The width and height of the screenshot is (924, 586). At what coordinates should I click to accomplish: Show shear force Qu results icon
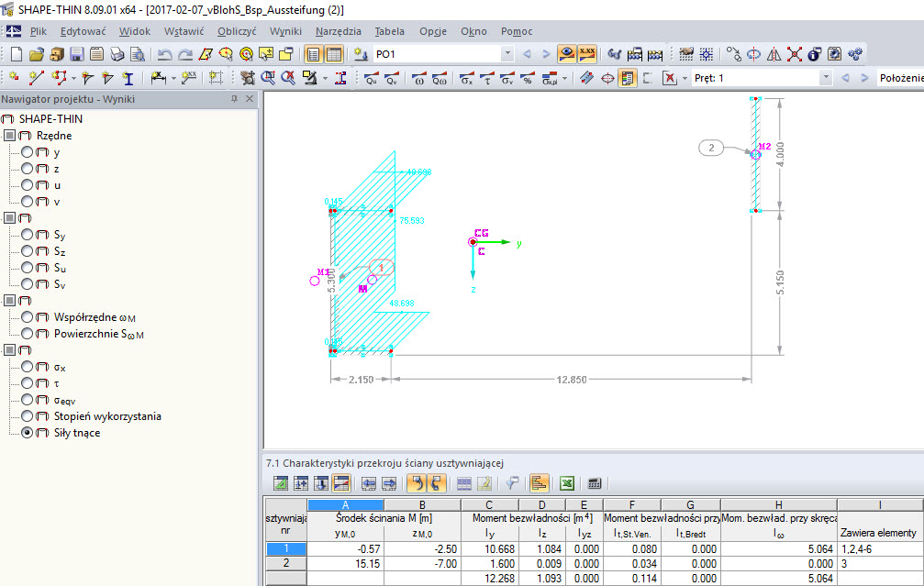pyautogui.click(x=372, y=78)
